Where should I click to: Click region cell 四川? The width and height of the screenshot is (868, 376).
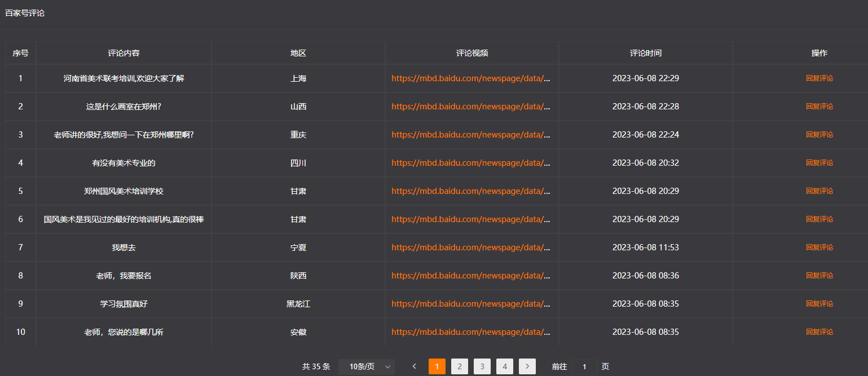pyautogui.click(x=298, y=163)
